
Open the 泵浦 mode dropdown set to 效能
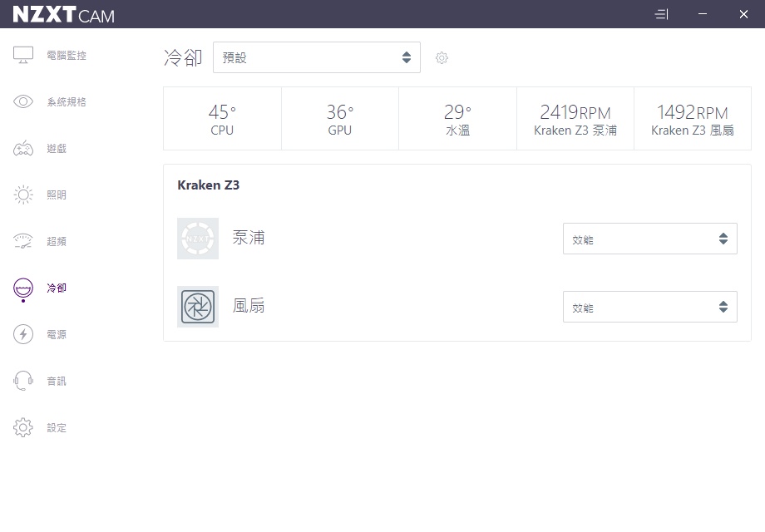click(x=650, y=239)
